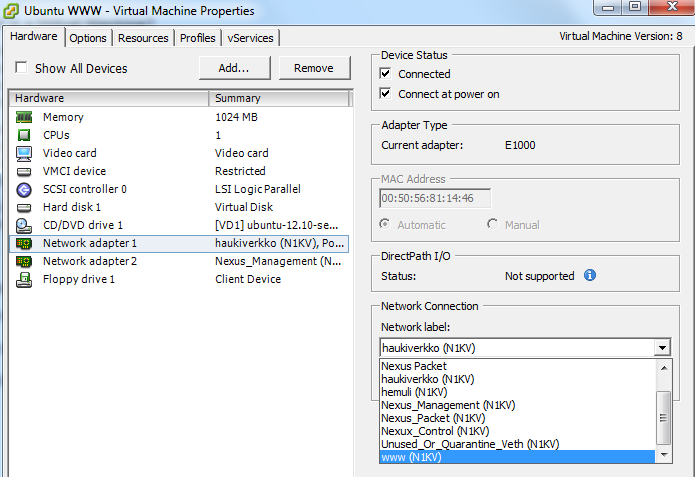Click the network list scrollbar thumb
695x477 pixels.
point(664,418)
